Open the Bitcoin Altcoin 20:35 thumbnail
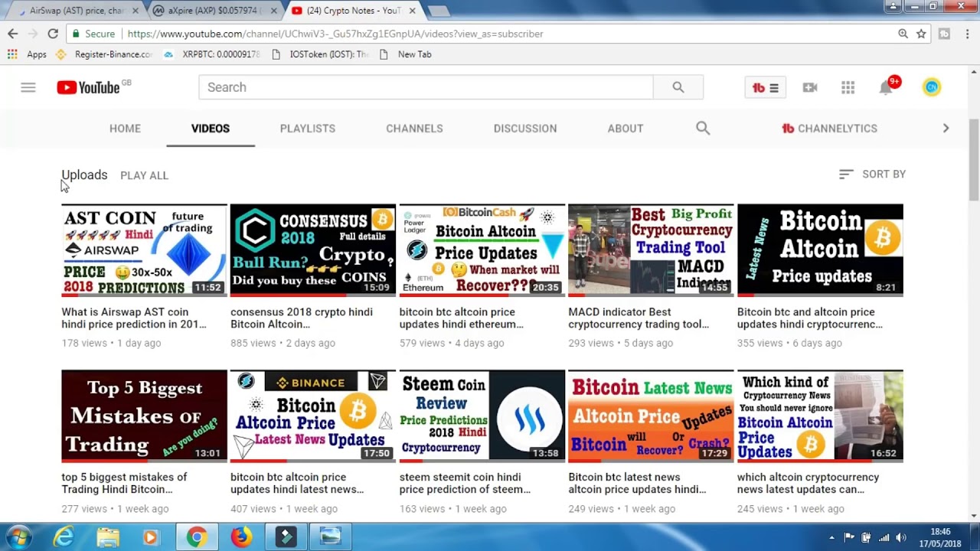Image resolution: width=980 pixels, height=551 pixels. click(482, 250)
